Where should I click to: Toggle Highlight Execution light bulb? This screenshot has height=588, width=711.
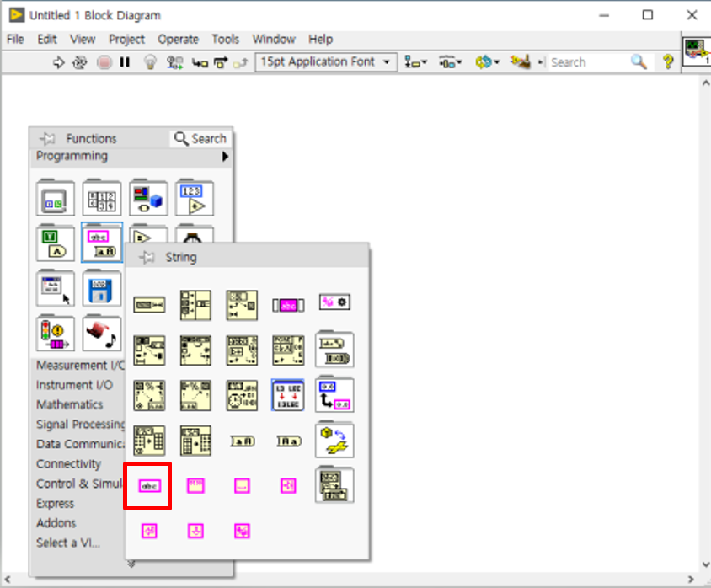(x=150, y=62)
